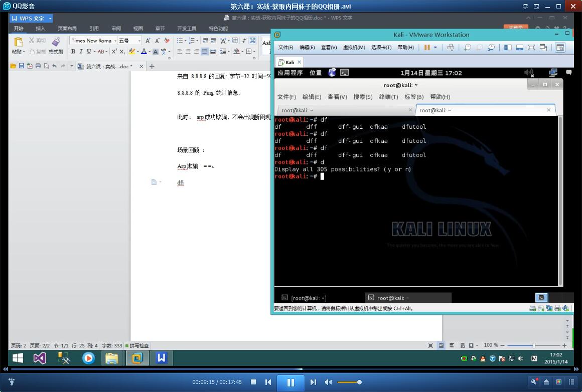This screenshot has height=392, width=582.
Task: Click the VMware suspend (pause) icon
Action: [x=427, y=48]
